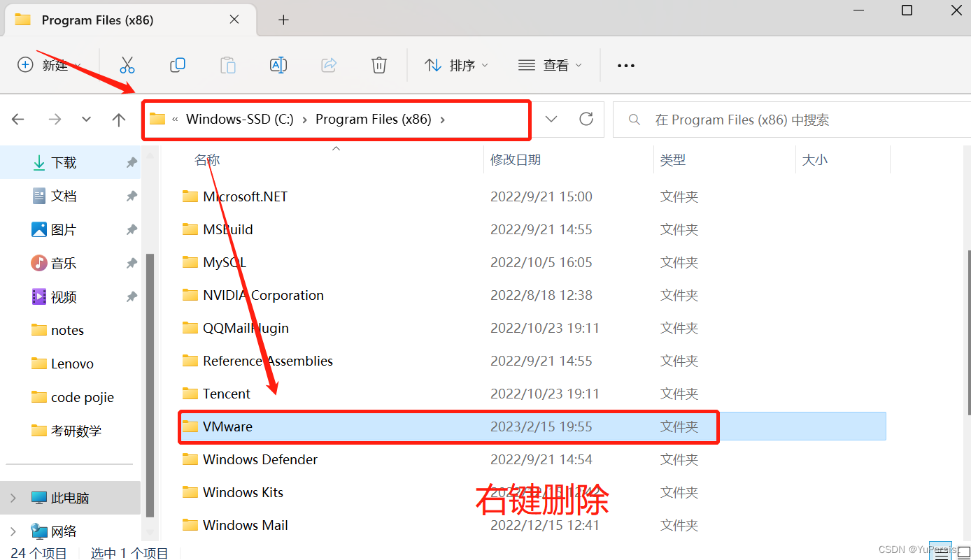
Task: Select the Windows Kits folder
Action: click(243, 492)
